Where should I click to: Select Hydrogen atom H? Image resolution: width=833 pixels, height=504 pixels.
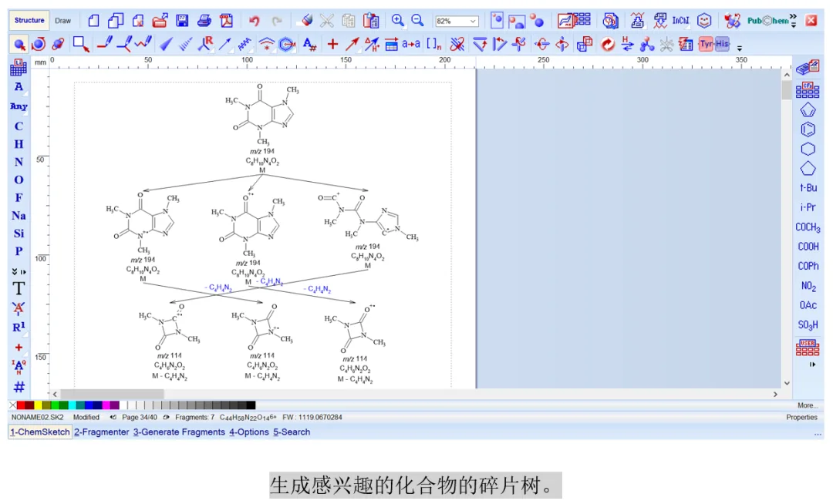[19, 144]
